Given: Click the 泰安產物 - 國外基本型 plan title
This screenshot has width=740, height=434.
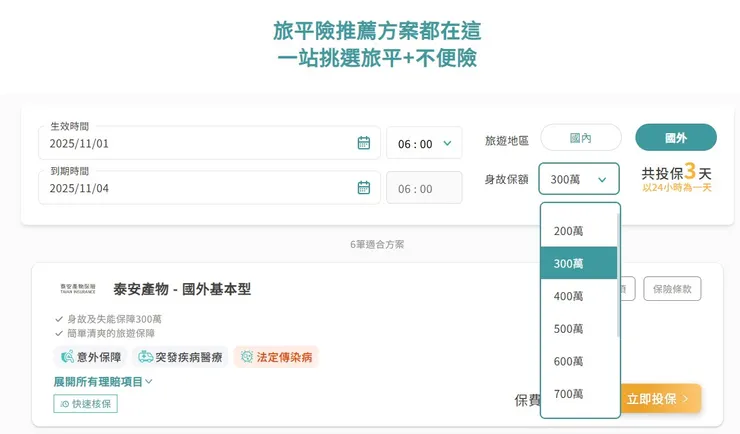Looking at the screenshot, I should pos(182,289).
